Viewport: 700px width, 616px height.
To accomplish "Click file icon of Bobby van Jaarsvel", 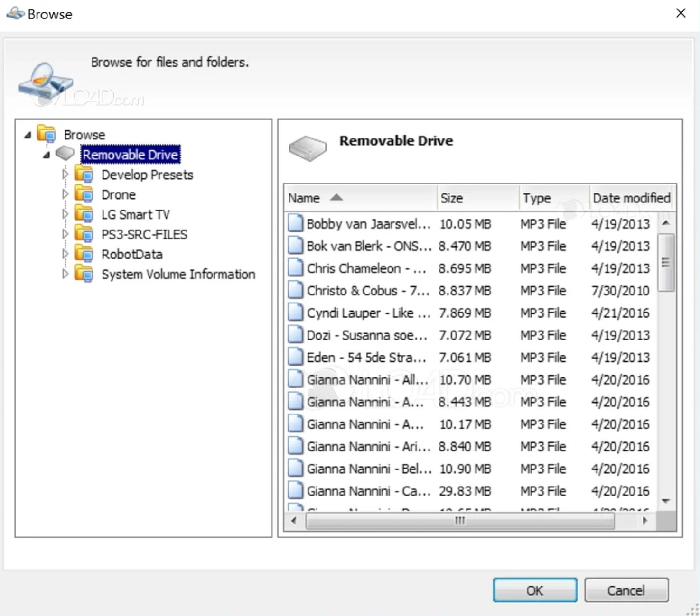I will (x=295, y=223).
